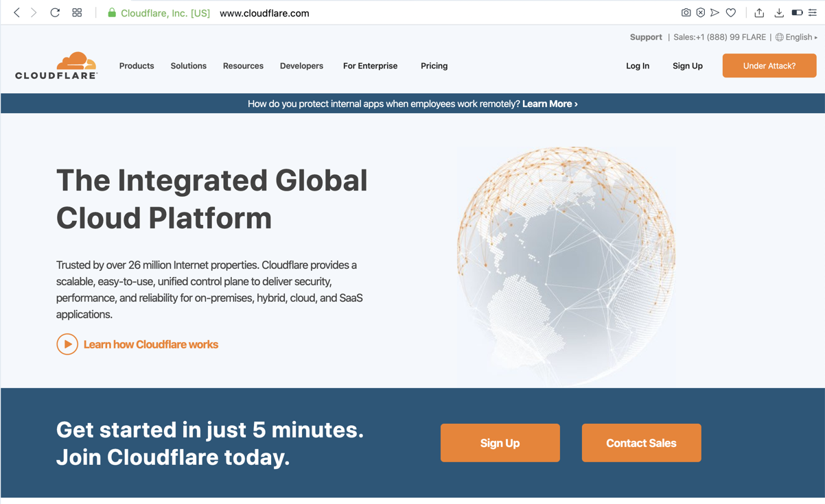Focus the www.cloudflare.com address field

click(x=264, y=13)
